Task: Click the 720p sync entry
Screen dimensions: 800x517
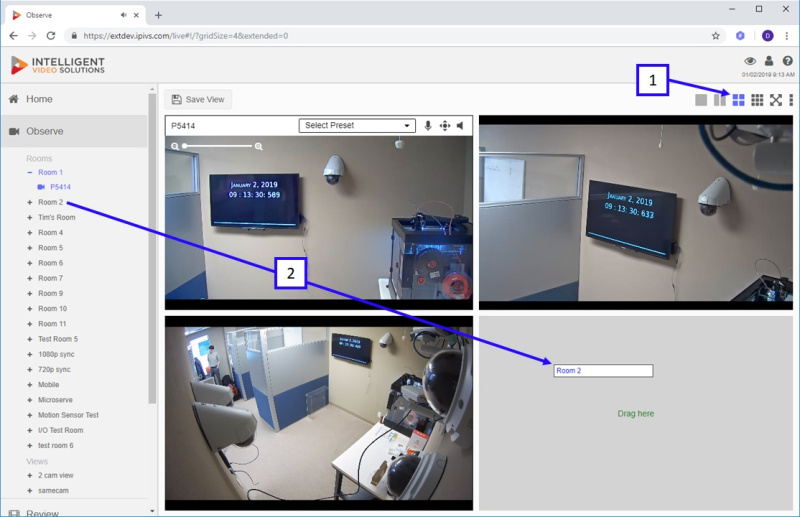Action: coord(54,370)
